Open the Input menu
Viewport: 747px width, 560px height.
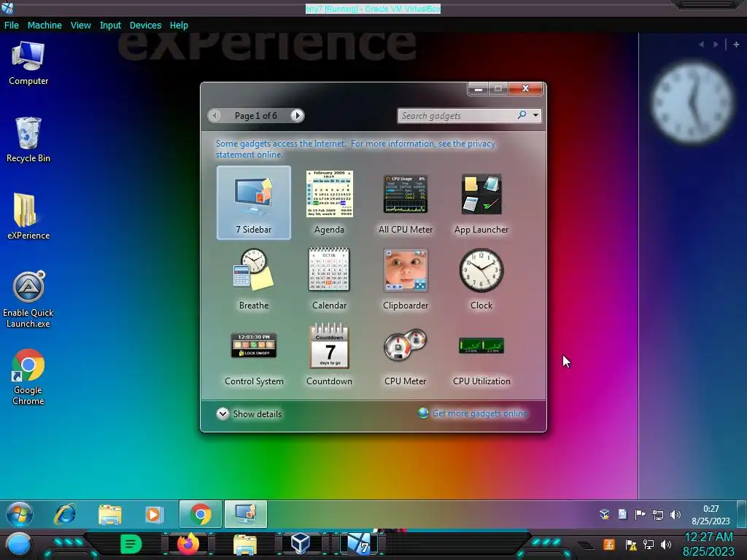[x=110, y=26]
